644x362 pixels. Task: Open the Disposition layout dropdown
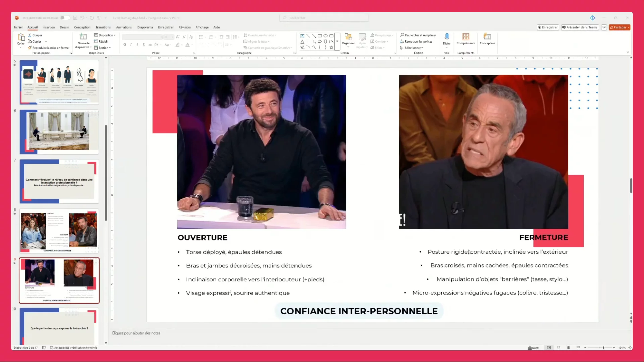tap(106, 35)
